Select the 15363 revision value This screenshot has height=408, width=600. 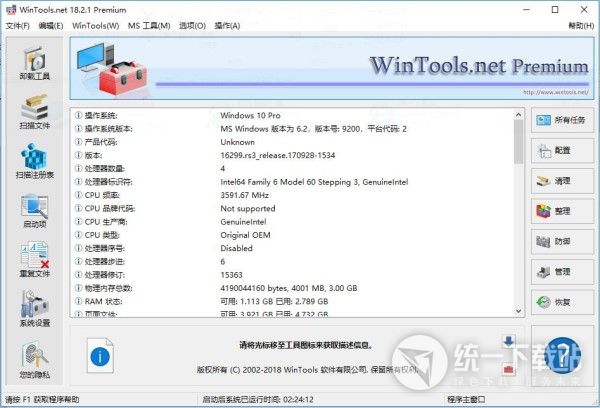point(232,275)
